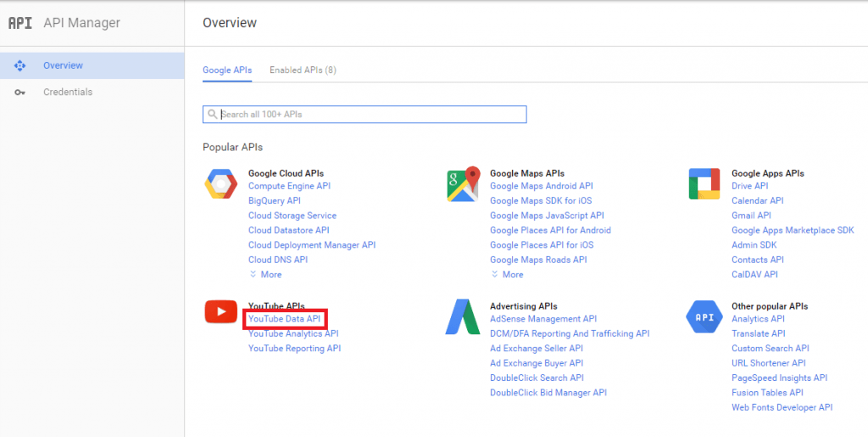
Task: Click the Credentials key icon
Action: pos(20,92)
